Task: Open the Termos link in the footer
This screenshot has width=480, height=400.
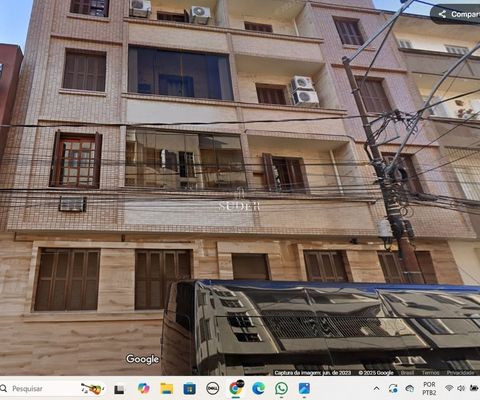Action: (430, 373)
